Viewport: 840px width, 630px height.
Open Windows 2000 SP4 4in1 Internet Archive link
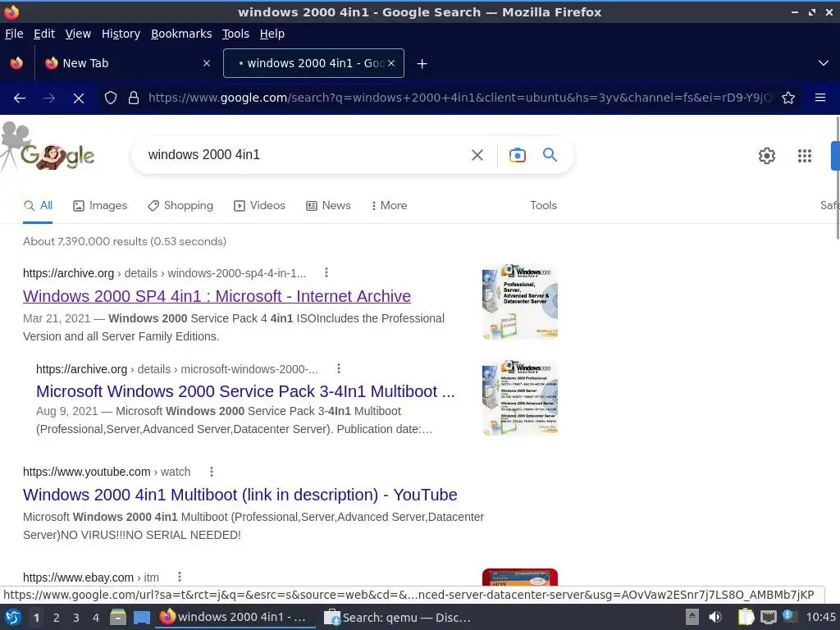point(217,296)
